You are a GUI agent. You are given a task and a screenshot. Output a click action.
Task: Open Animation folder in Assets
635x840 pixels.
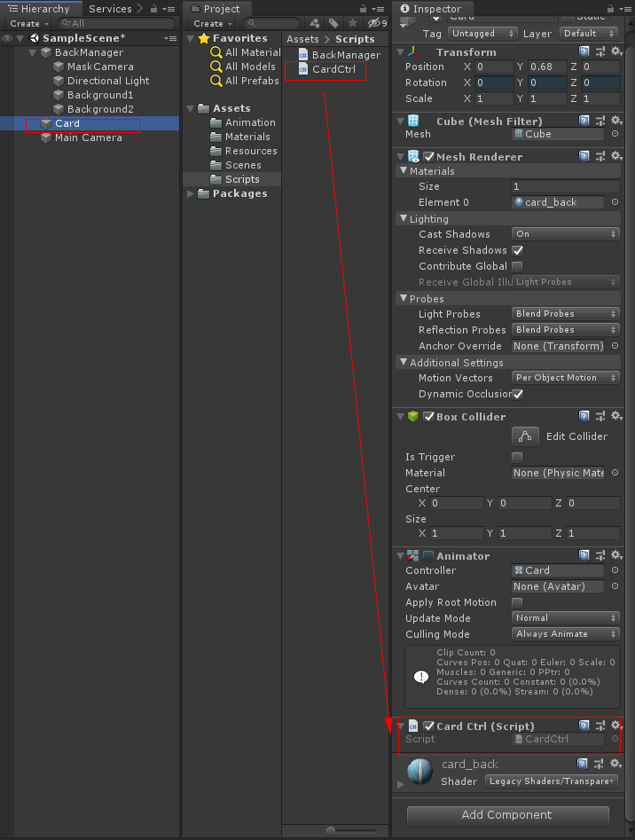click(243, 122)
